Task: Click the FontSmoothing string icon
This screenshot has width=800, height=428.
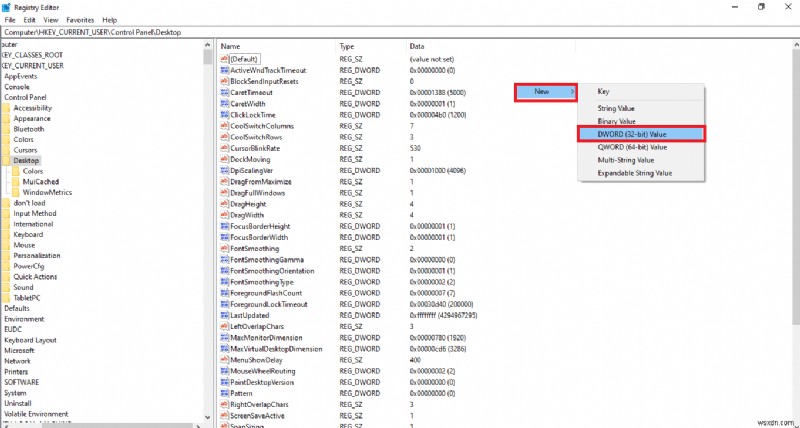Action: (x=224, y=248)
